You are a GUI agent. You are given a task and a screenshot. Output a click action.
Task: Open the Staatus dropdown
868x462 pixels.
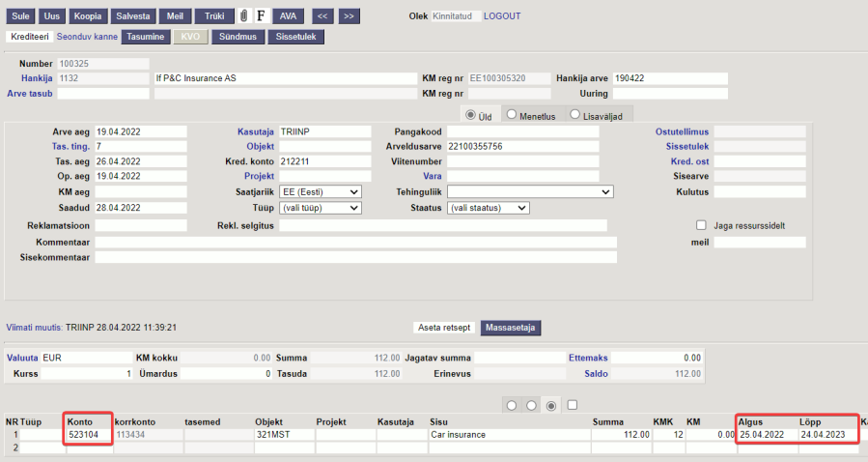tap(489, 208)
